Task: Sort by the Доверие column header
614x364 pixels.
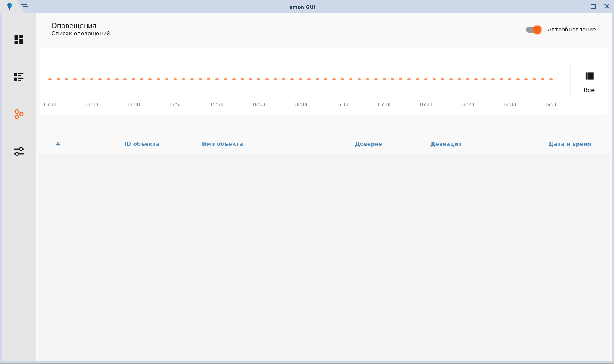Action: (368, 144)
